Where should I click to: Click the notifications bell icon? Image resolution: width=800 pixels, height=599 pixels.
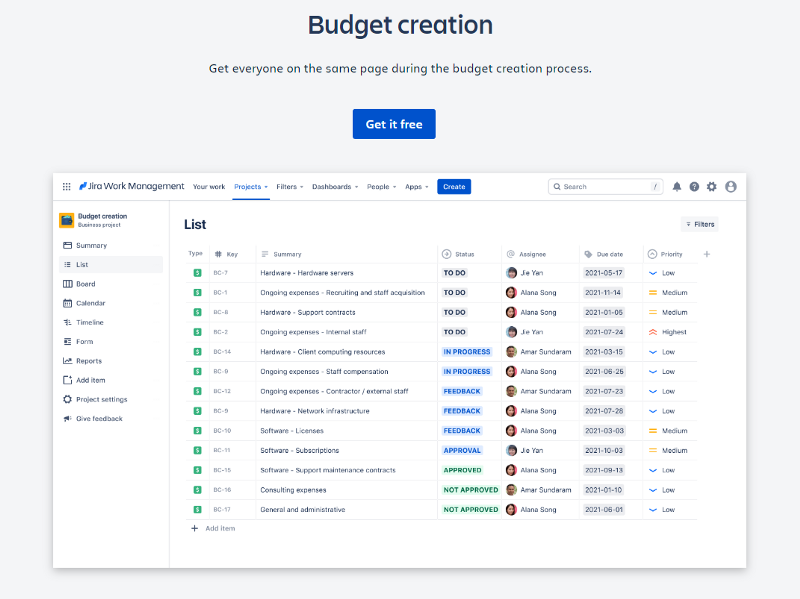pos(677,187)
